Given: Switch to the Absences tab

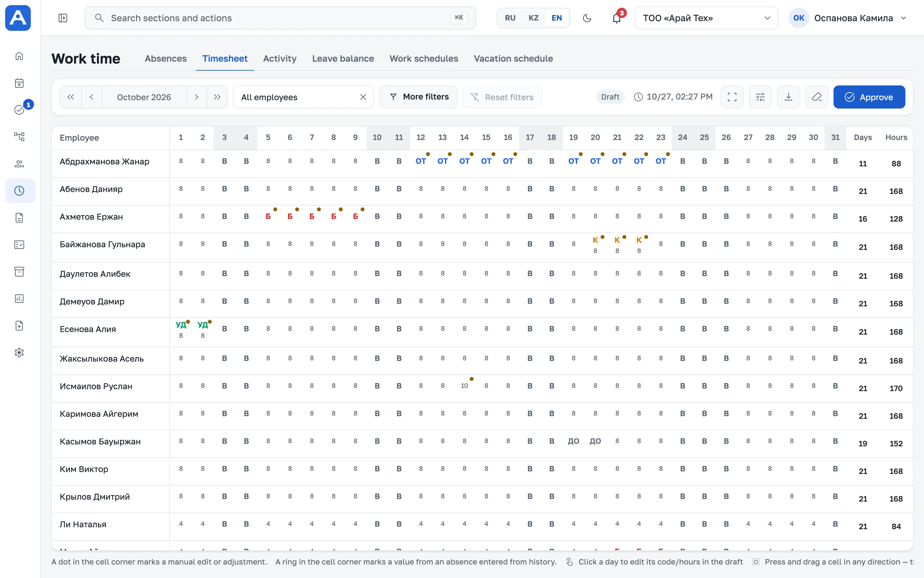Looking at the screenshot, I should pos(166,58).
